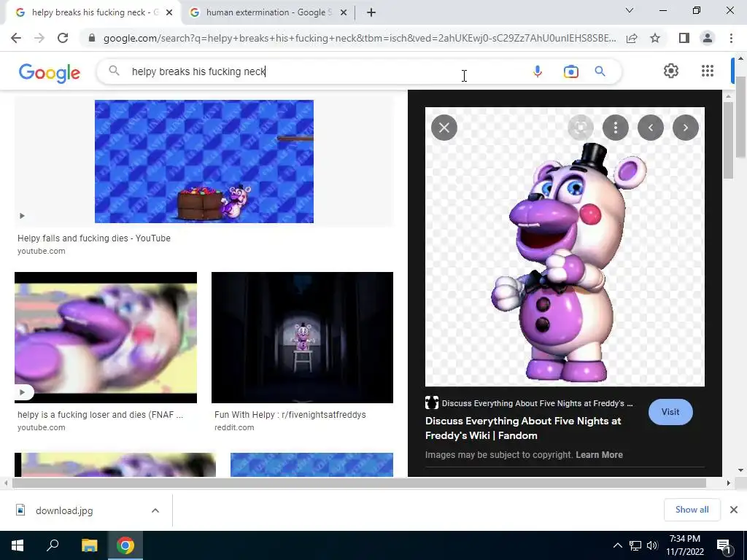The width and height of the screenshot is (747, 560).
Task: Open the Google apps grid
Action: 708,71
